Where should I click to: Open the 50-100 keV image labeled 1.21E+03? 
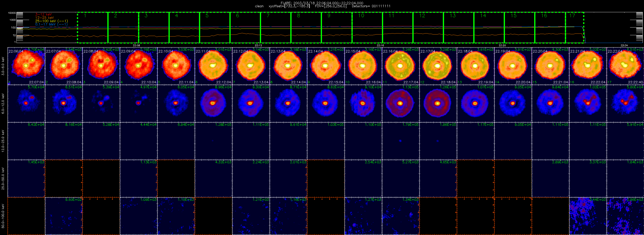point(251,216)
